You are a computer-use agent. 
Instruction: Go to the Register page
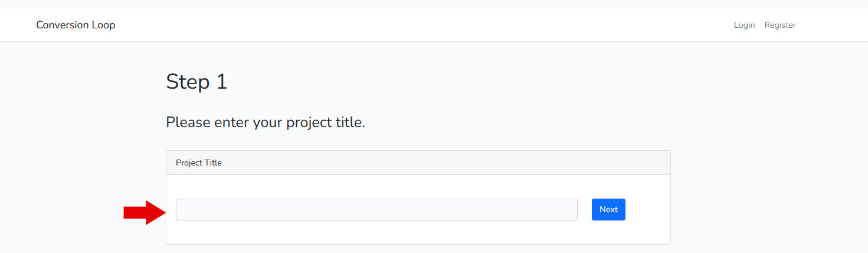click(x=780, y=25)
